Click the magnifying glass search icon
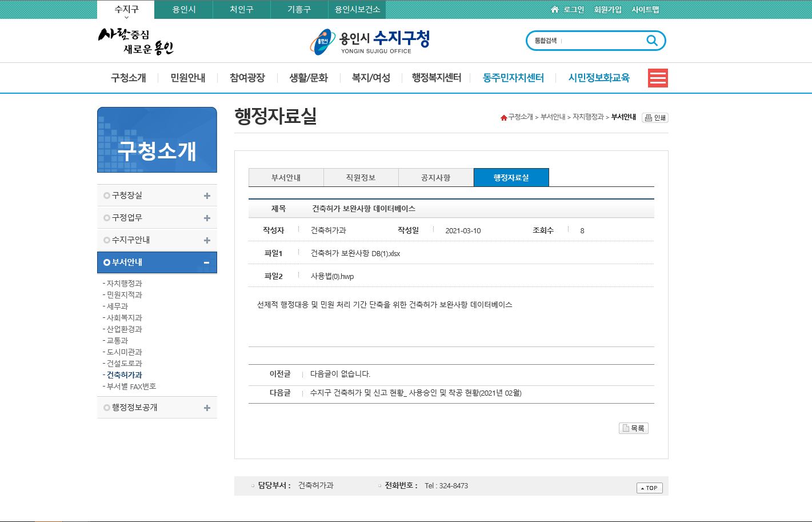The height and width of the screenshot is (522, 812). tap(651, 41)
